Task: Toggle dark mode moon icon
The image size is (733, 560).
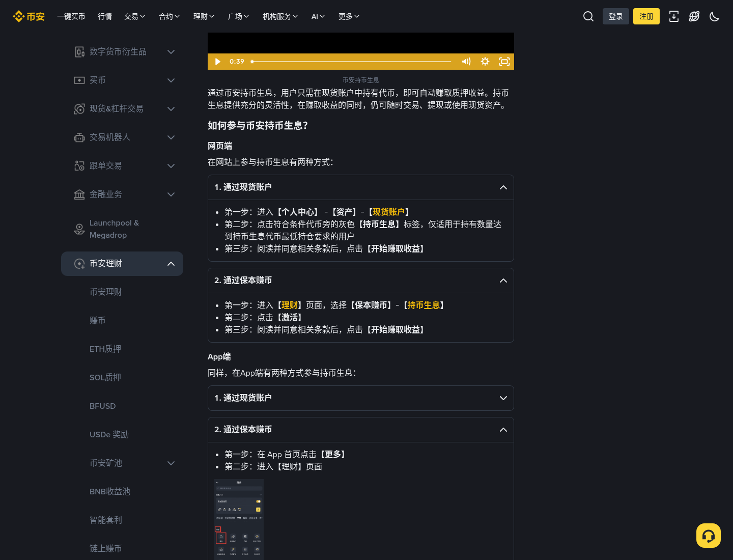Action: coord(715,16)
